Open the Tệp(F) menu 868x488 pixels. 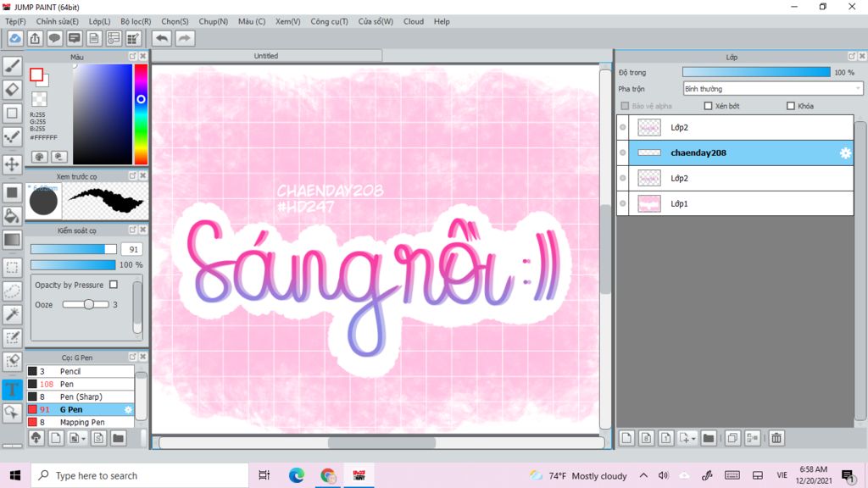click(15, 21)
